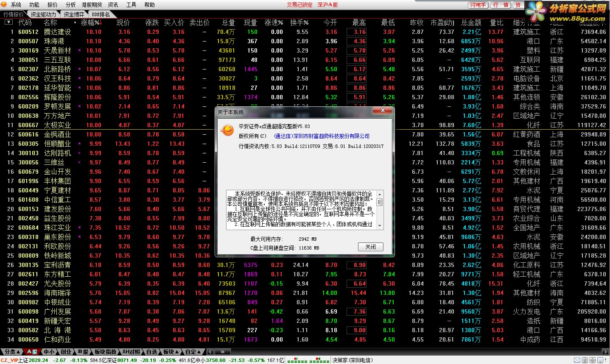Open the 报价 menu
The height and width of the screenshot is (364, 610).
[x=52, y=5]
